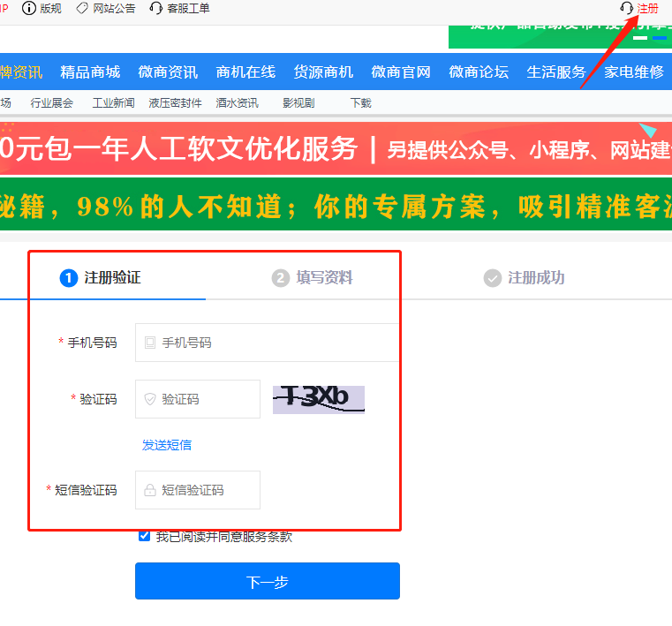Click phone icon in 手机号码 field

point(150,343)
